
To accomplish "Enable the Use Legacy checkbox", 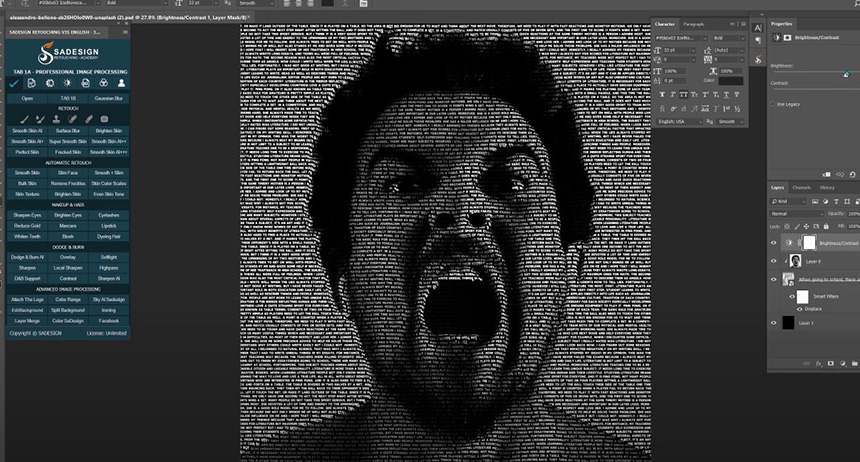I will [x=773, y=104].
